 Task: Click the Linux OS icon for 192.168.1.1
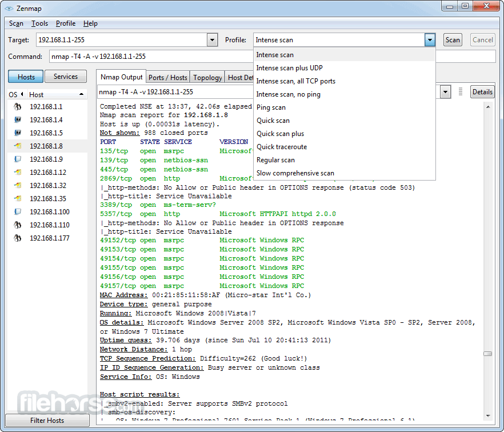17,107
